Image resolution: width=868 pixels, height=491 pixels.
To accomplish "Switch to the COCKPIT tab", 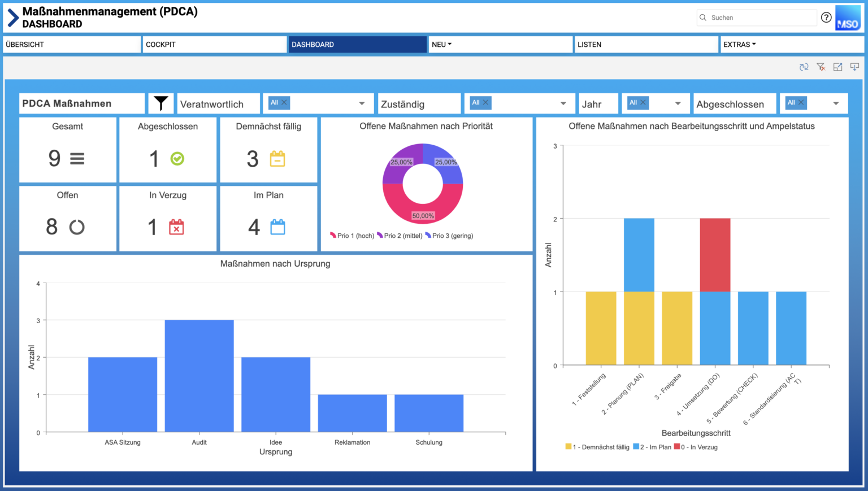I will 215,45.
